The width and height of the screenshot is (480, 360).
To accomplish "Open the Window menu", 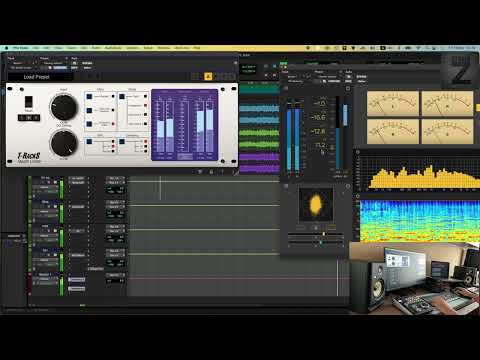I will (x=164, y=48).
